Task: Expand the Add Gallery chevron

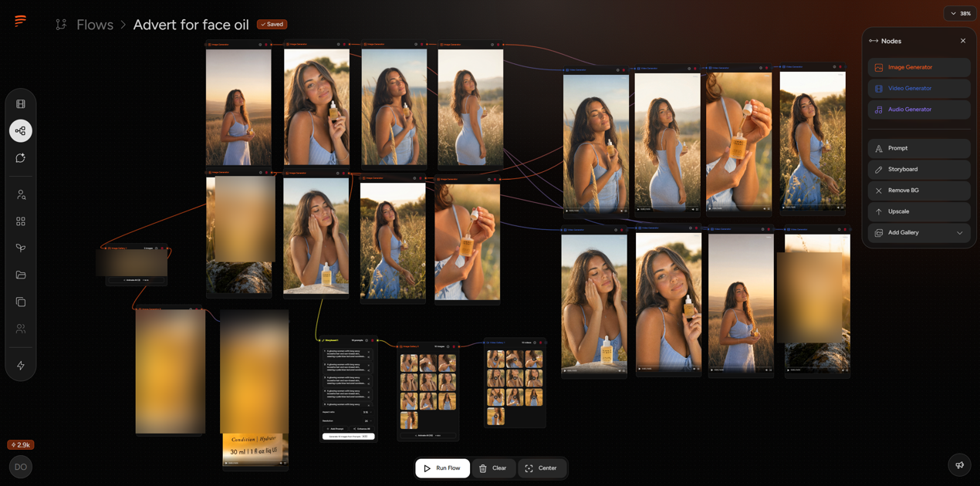Action: tap(960, 233)
